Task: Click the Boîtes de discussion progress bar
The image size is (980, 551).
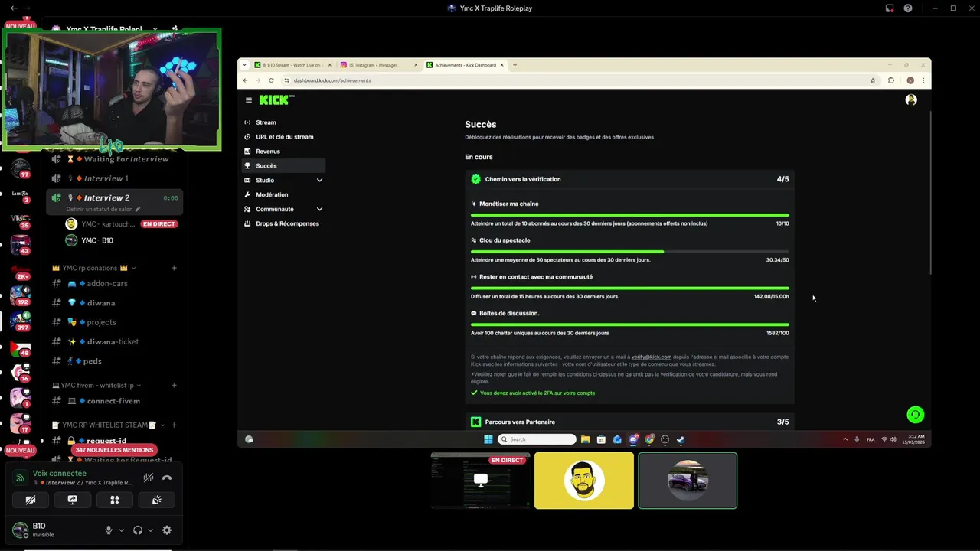Action: click(x=629, y=324)
